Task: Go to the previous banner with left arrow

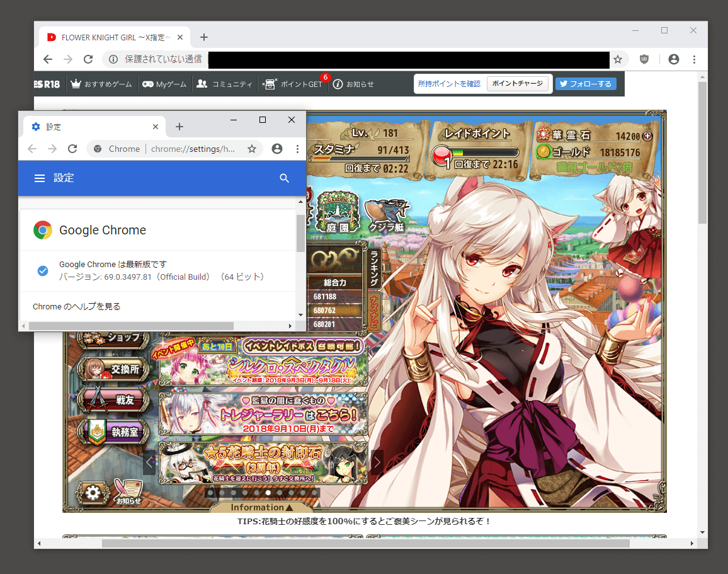Action: click(149, 462)
